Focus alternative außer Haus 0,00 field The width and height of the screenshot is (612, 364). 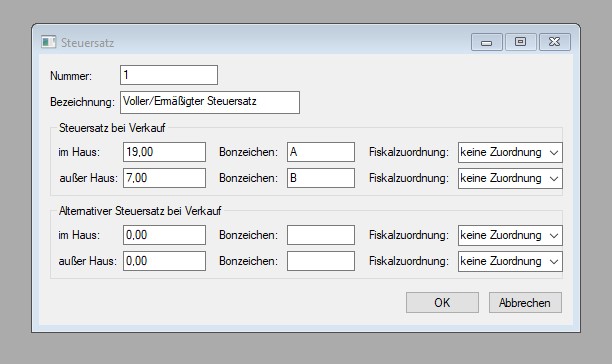click(x=164, y=261)
